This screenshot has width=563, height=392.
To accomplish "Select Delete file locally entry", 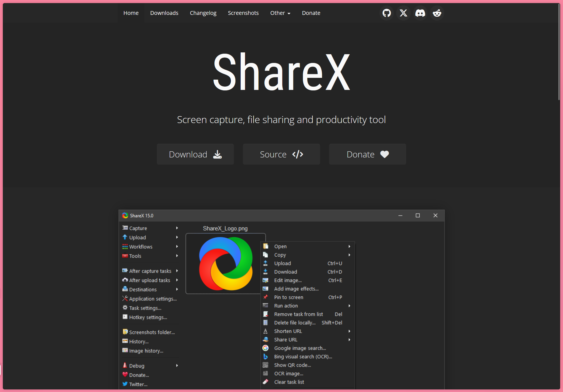I will (x=308, y=323).
